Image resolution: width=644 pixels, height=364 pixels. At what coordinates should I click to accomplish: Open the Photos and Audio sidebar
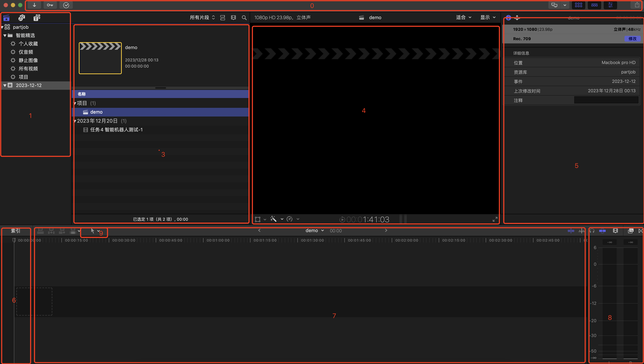pos(22,18)
